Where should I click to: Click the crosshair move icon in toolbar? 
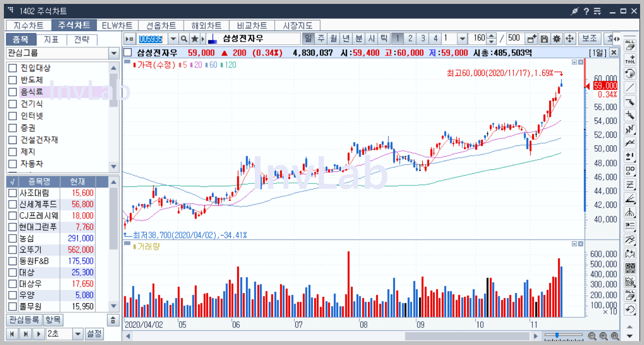pyautogui.click(x=569, y=39)
